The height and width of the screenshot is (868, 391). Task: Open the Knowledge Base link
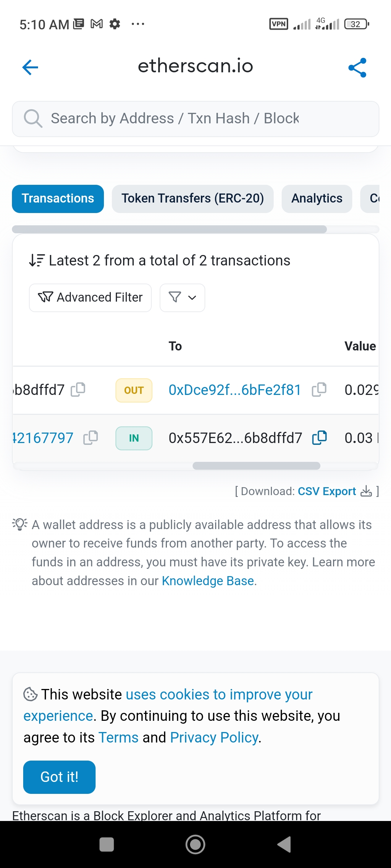tap(207, 581)
